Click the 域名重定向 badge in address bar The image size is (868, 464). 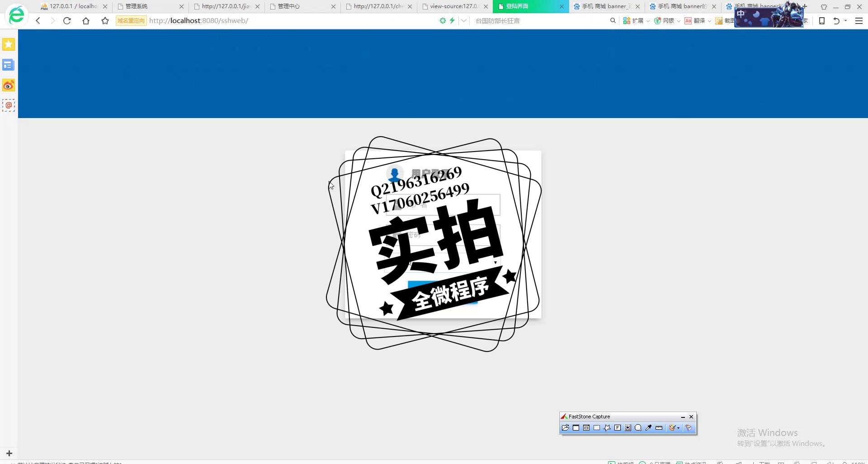[131, 21]
